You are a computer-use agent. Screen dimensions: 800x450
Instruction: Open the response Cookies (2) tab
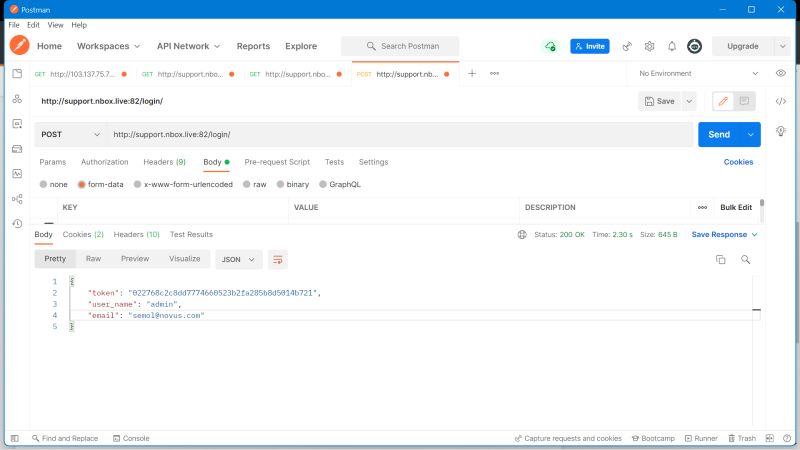(x=83, y=235)
